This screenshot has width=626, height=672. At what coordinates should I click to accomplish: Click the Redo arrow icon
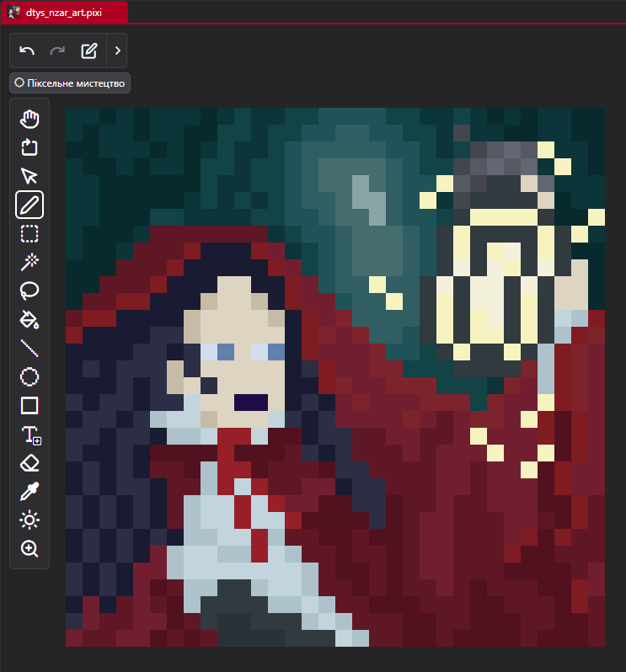coord(57,51)
